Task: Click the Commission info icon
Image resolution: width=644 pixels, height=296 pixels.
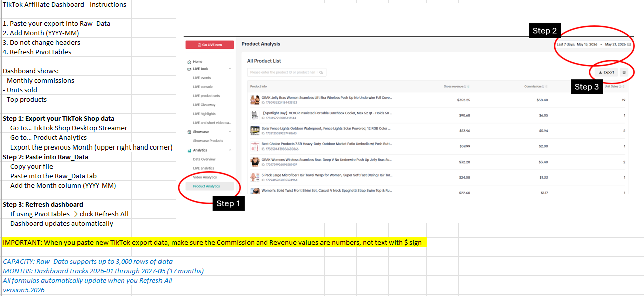Action: coord(543,86)
